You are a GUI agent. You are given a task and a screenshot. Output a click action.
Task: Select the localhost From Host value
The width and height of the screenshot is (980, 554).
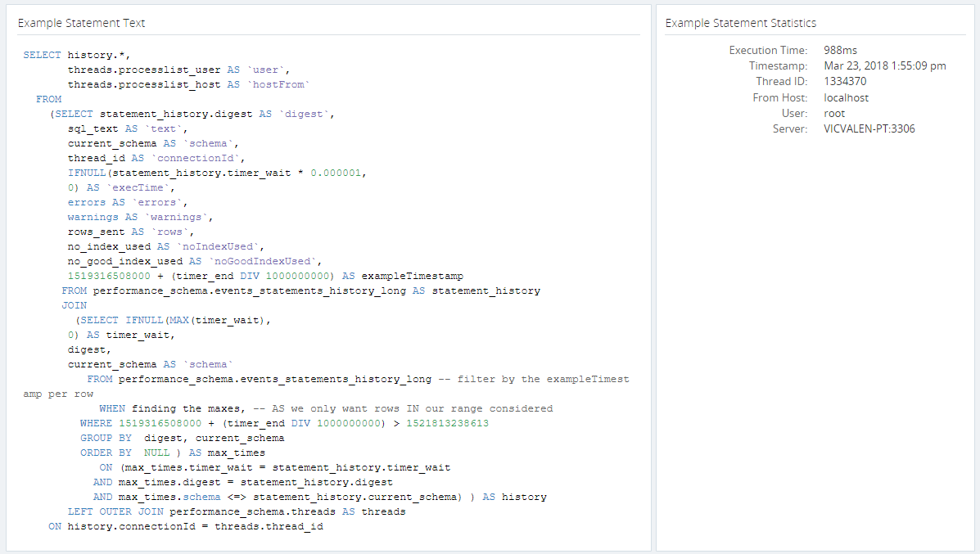point(846,97)
